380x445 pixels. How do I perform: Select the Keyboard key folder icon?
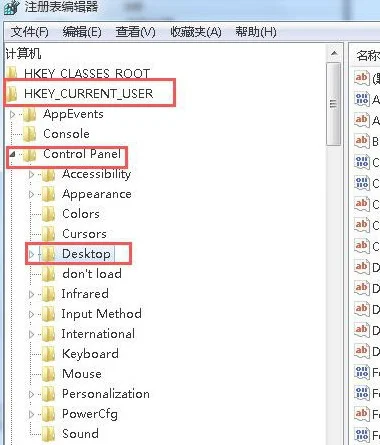[48, 354]
